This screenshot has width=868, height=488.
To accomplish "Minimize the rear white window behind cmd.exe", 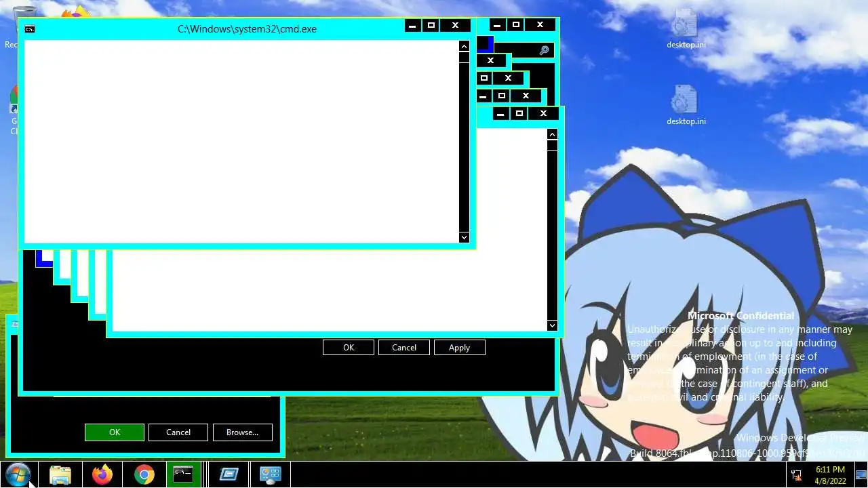I will 500,114.
